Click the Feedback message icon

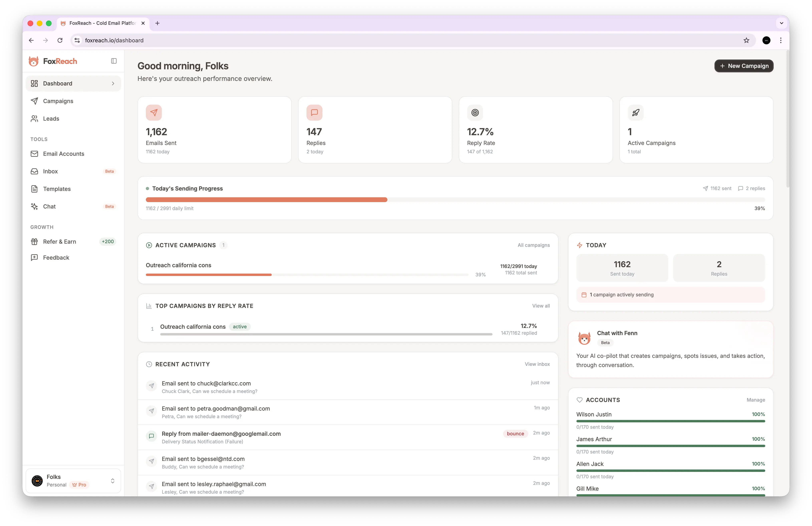click(34, 258)
